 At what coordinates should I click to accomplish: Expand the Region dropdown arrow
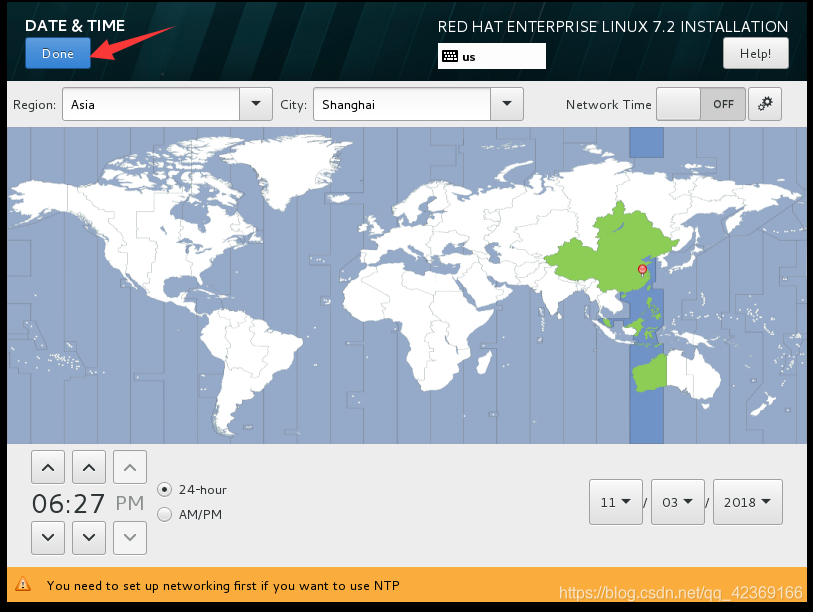pyautogui.click(x=256, y=104)
